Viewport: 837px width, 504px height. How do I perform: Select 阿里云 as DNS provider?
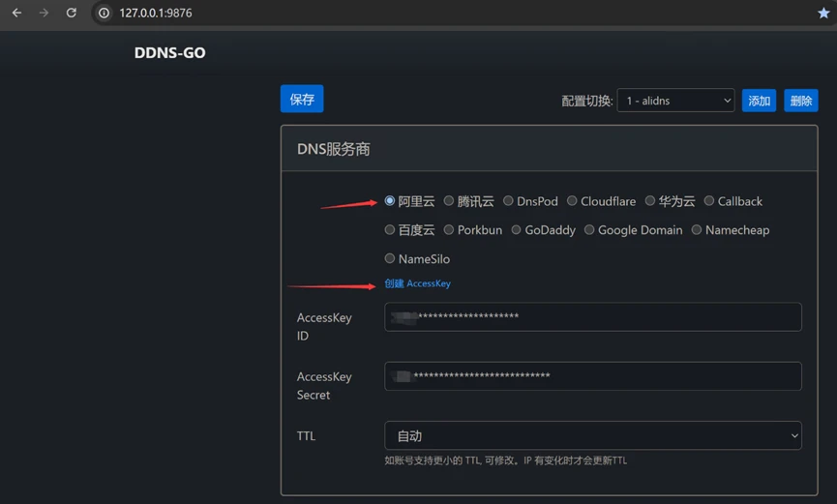pos(390,201)
